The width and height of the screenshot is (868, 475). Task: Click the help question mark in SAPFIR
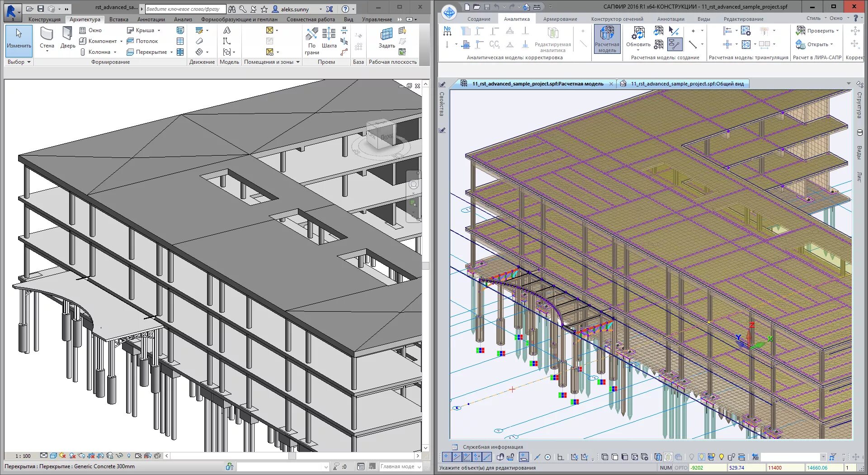coord(855,18)
